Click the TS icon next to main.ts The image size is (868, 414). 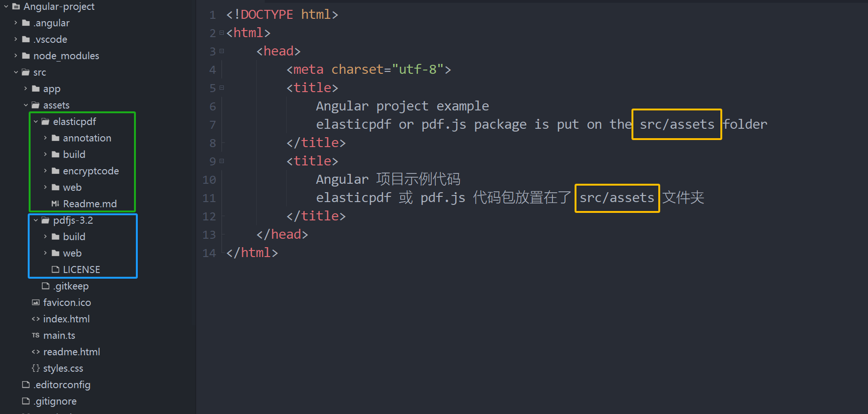tap(36, 335)
